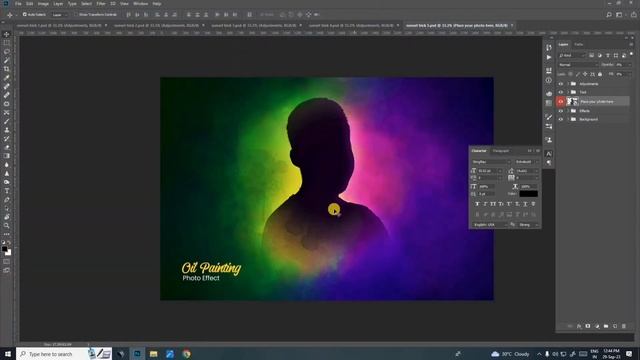Create a new layer icon

point(615,326)
